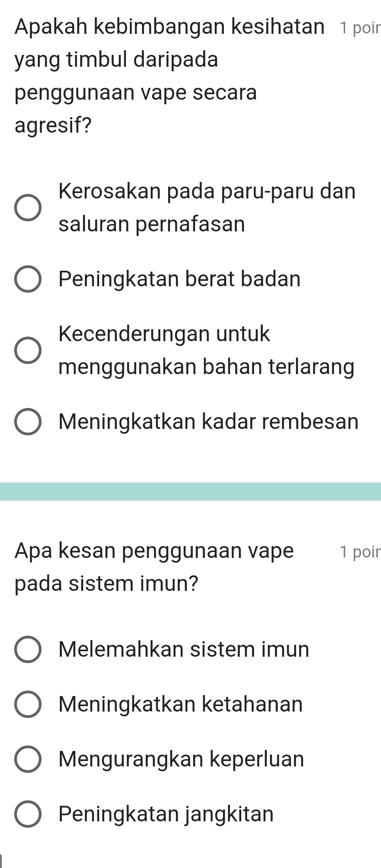This screenshot has width=381, height=868.
Task: Tap the 'Peningkatan berat badan' answer text
Action: click(180, 279)
